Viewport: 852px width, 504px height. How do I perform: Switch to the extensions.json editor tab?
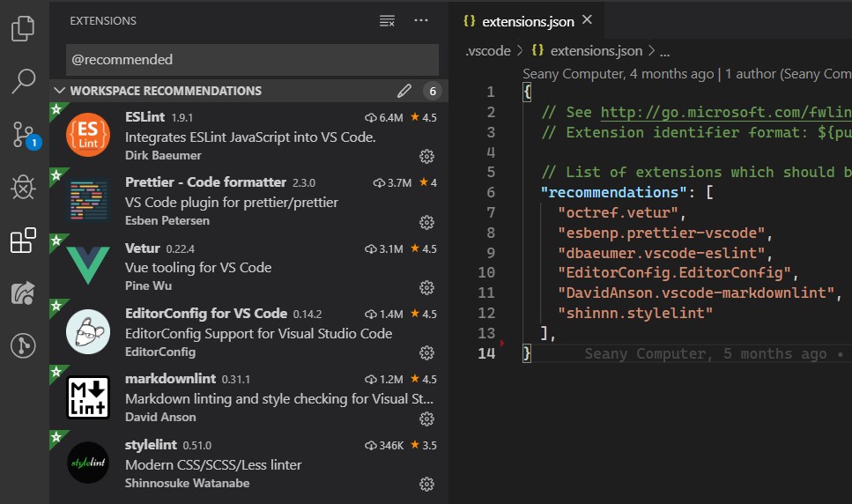pos(528,21)
